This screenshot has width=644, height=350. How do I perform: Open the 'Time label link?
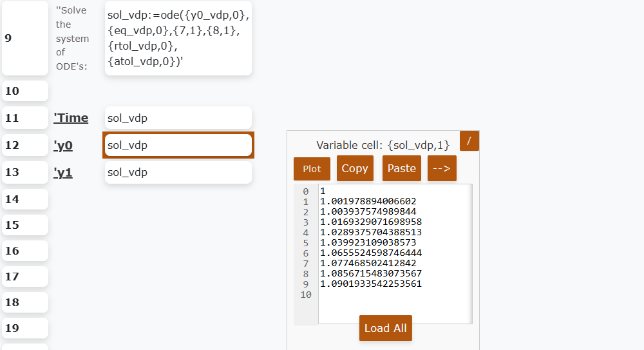71,118
